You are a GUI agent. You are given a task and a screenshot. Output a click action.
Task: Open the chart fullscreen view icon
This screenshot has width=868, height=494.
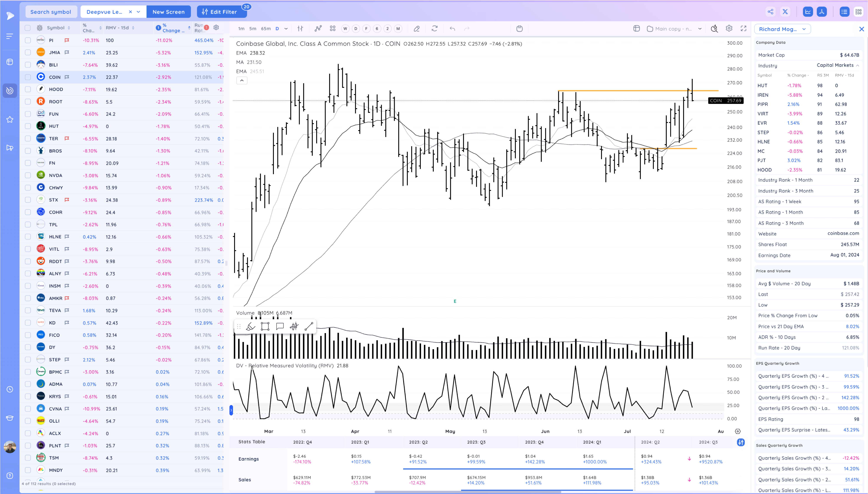click(743, 28)
